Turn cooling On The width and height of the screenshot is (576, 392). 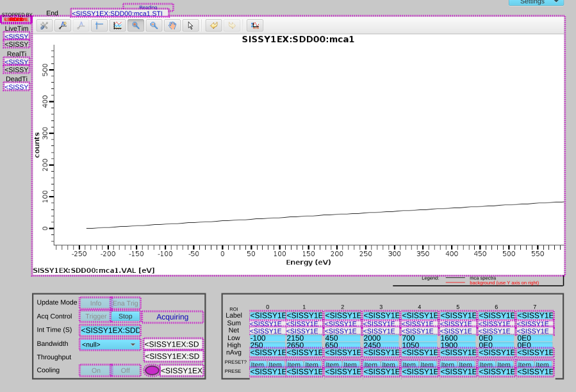tap(95, 370)
